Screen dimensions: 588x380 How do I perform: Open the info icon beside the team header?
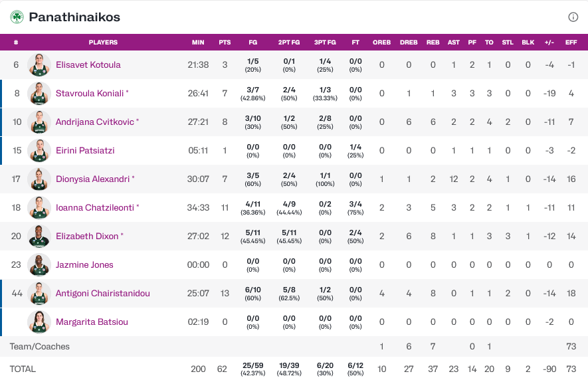(573, 17)
